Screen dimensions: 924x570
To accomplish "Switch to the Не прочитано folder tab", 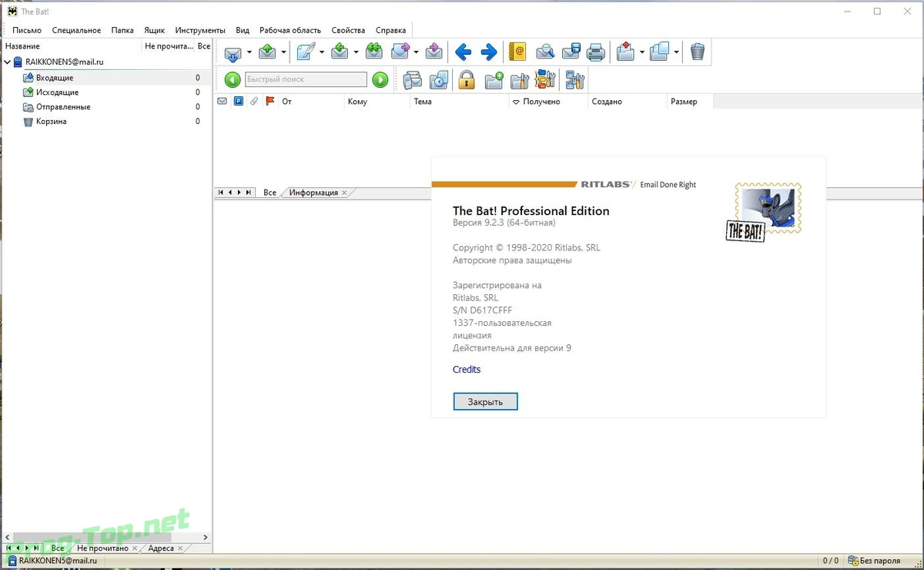I will (102, 548).
